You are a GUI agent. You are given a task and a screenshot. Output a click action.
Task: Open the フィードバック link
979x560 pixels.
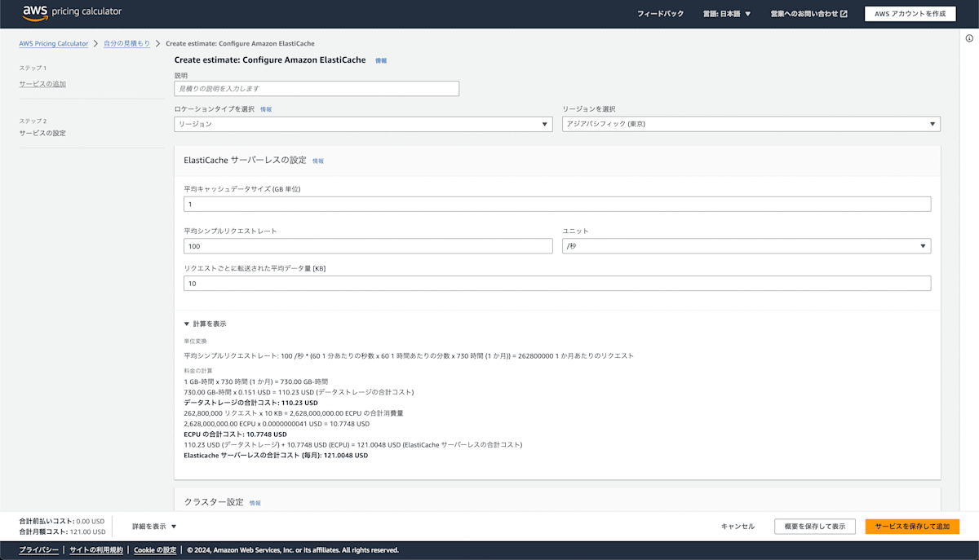click(660, 14)
